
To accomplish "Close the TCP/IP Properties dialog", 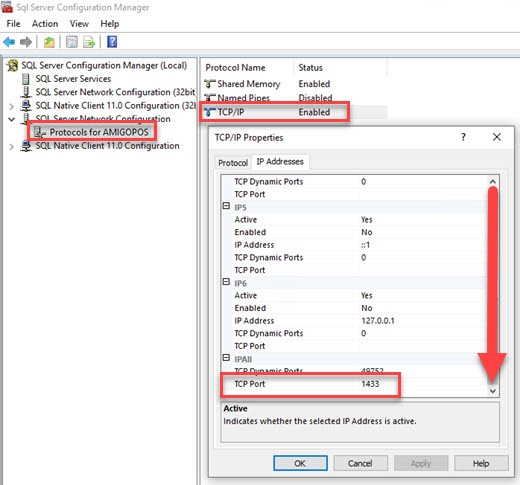I will [497, 137].
